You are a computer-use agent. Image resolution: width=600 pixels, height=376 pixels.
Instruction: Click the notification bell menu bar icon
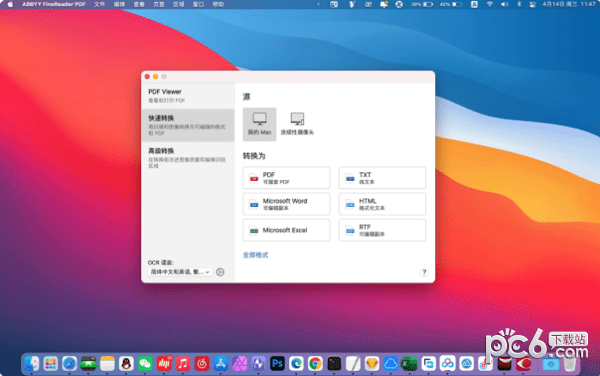pyautogui.click(x=384, y=4)
